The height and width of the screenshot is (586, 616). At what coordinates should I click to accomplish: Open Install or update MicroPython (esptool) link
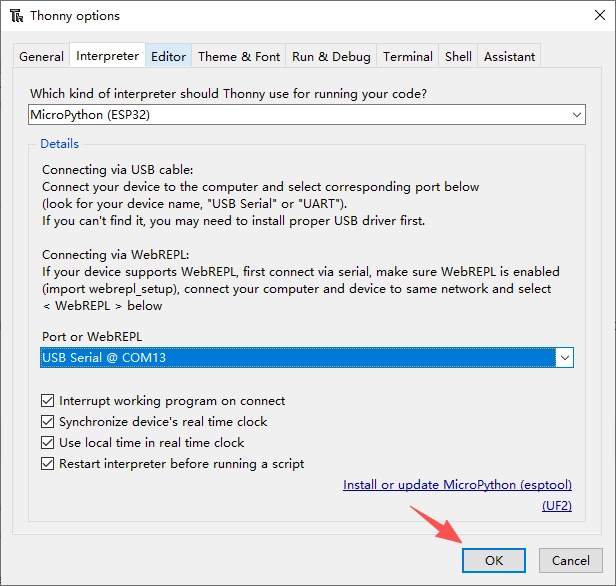tap(457, 485)
